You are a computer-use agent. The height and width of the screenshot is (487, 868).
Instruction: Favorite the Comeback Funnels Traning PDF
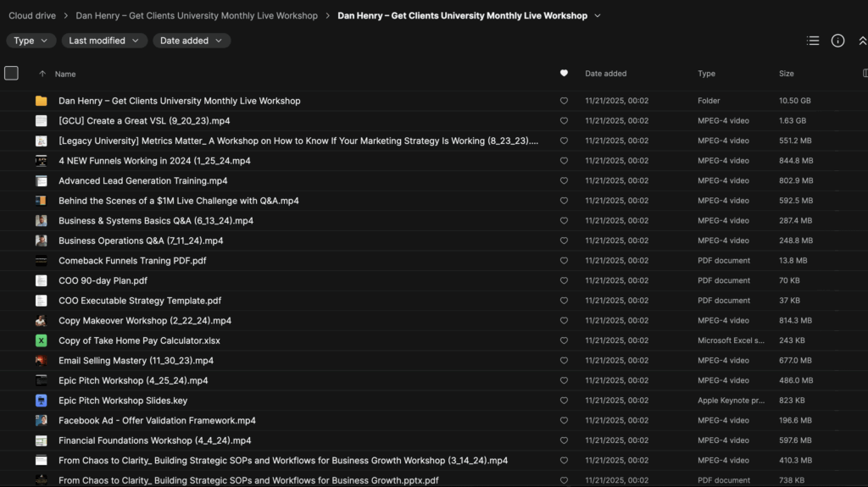coord(564,261)
